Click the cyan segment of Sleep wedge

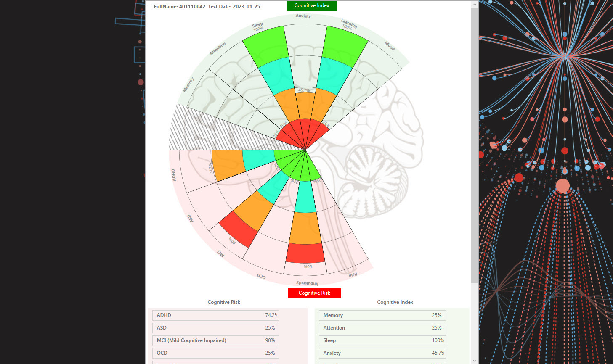276,76
